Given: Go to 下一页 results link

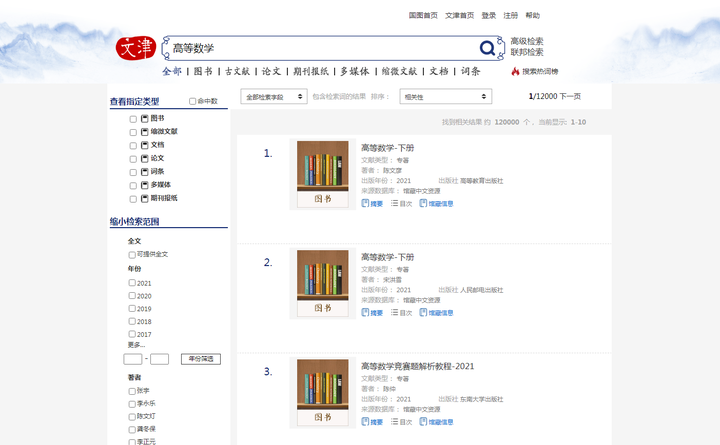Looking at the screenshot, I should (570, 96).
